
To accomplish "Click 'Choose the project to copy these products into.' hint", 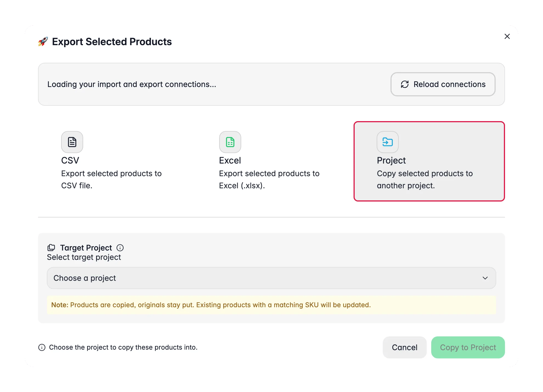I will click(123, 347).
